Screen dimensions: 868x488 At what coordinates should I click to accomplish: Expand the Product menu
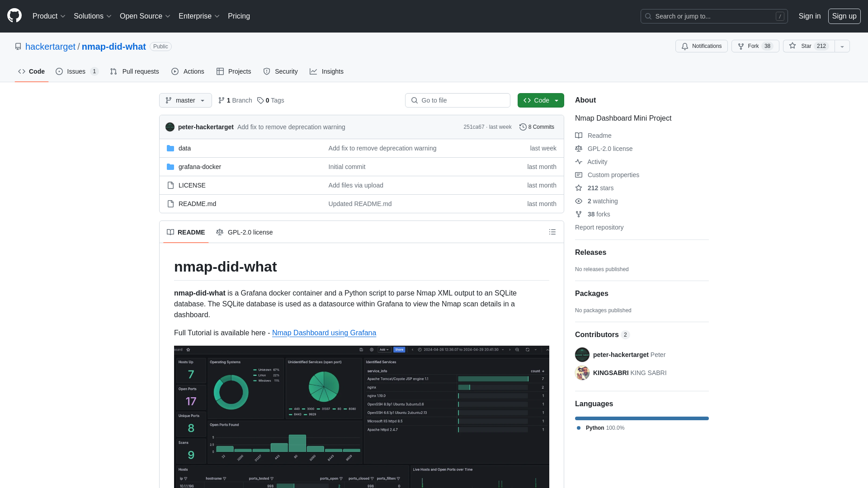click(49, 16)
